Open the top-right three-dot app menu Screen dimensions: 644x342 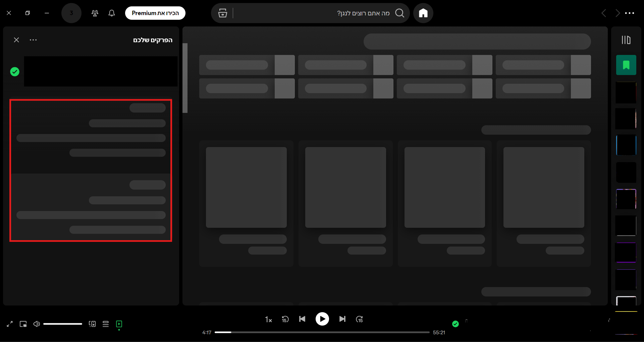click(x=629, y=13)
